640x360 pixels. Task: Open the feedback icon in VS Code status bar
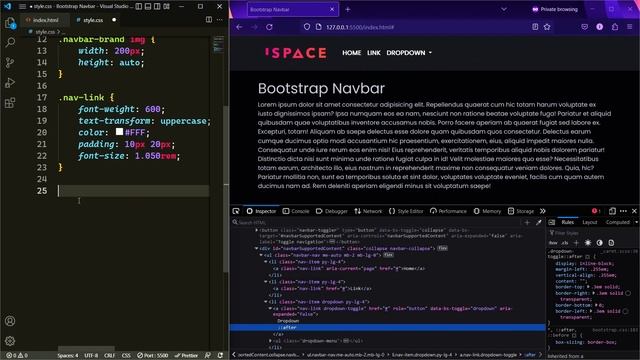coord(208,356)
